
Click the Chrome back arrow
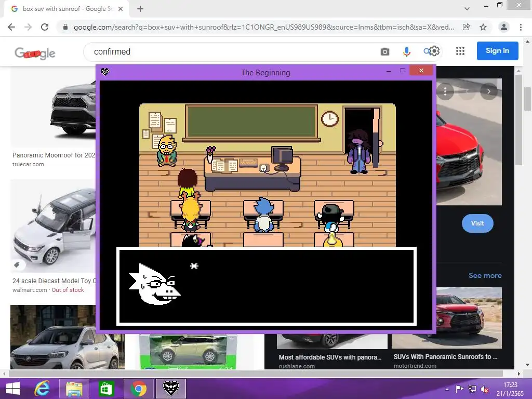(x=11, y=27)
